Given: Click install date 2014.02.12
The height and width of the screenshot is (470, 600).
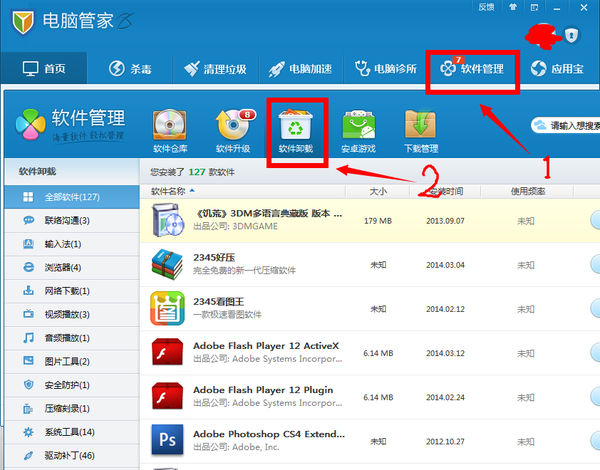Looking at the screenshot, I should tap(445, 309).
